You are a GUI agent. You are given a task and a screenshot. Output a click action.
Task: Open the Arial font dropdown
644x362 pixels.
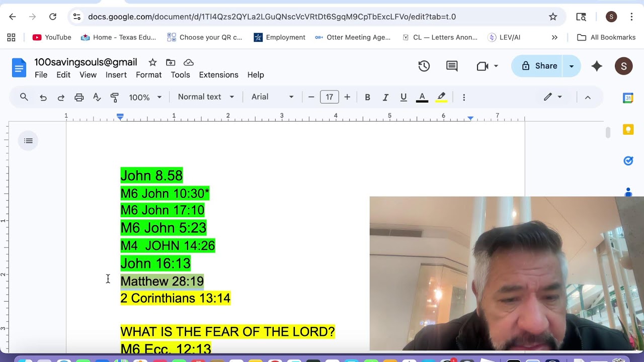(272, 97)
